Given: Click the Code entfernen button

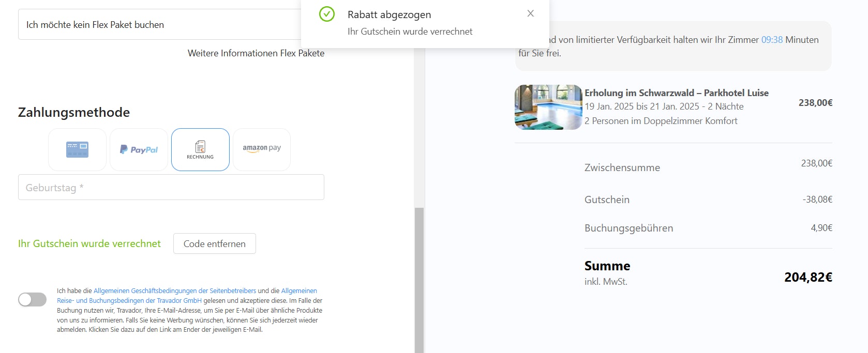Looking at the screenshot, I should click(214, 243).
